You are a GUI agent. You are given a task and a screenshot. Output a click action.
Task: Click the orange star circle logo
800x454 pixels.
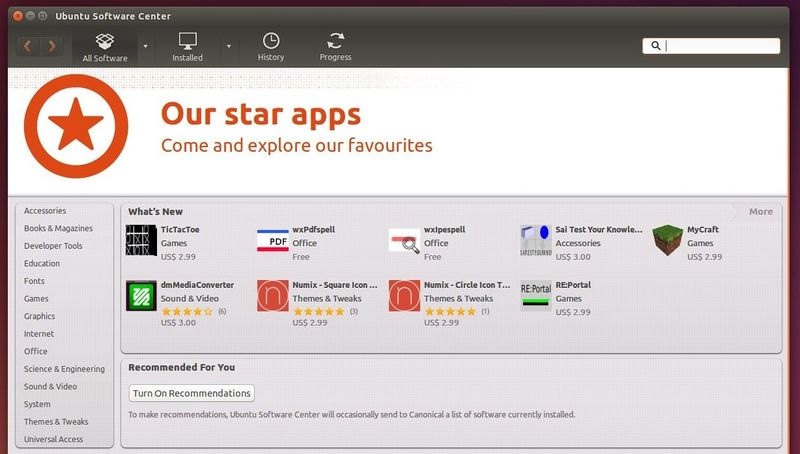click(x=76, y=126)
